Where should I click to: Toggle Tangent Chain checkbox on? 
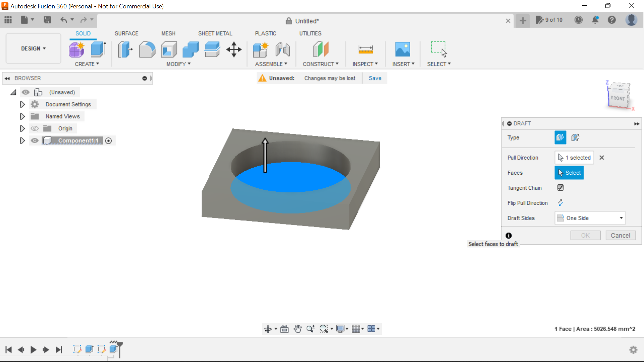560,187
